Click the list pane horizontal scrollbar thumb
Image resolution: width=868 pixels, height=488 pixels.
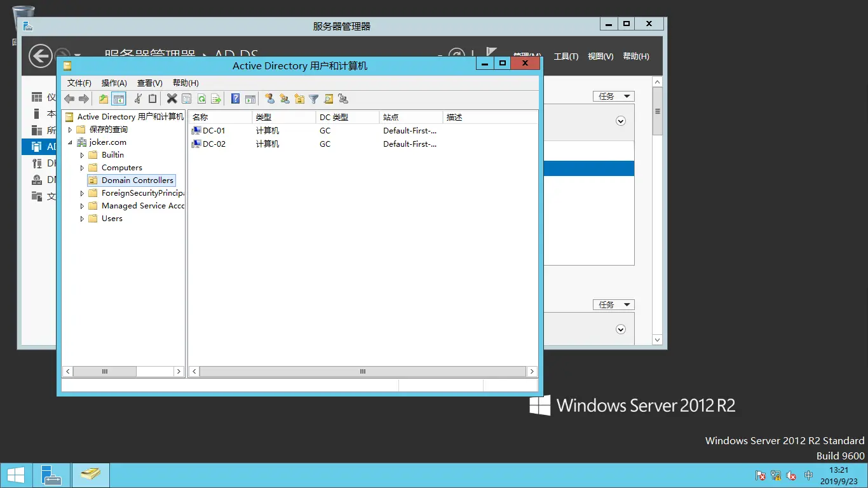pyautogui.click(x=363, y=372)
